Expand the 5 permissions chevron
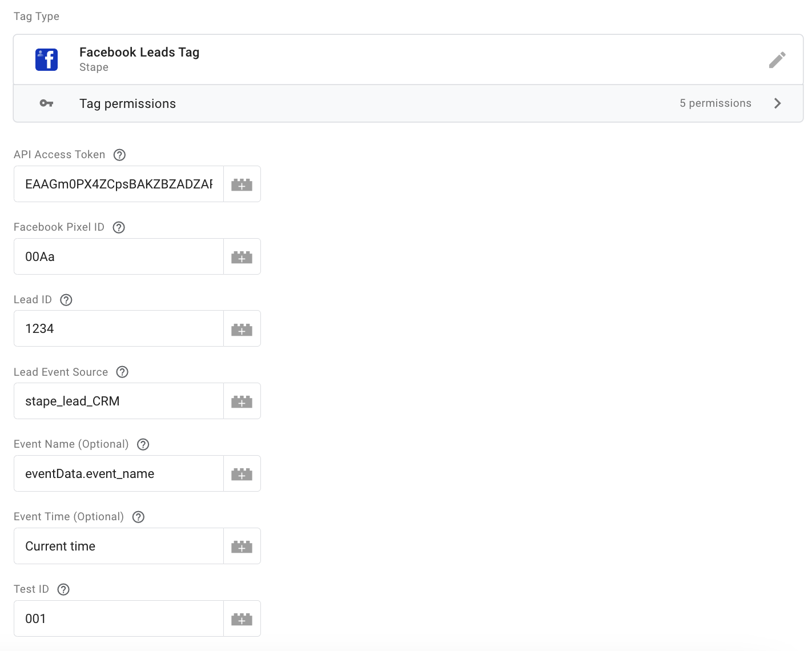This screenshot has height=651, width=812. (777, 103)
